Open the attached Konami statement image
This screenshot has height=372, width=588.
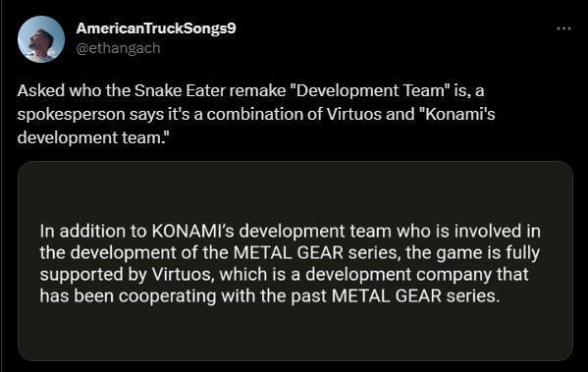point(295,261)
